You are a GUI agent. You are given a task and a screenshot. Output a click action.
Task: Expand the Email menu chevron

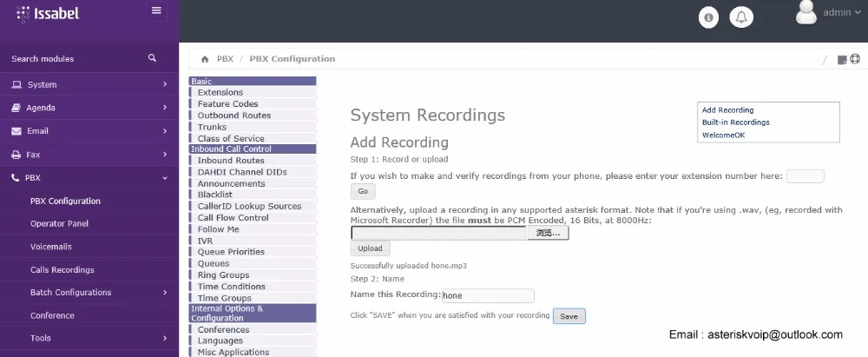coord(165,131)
